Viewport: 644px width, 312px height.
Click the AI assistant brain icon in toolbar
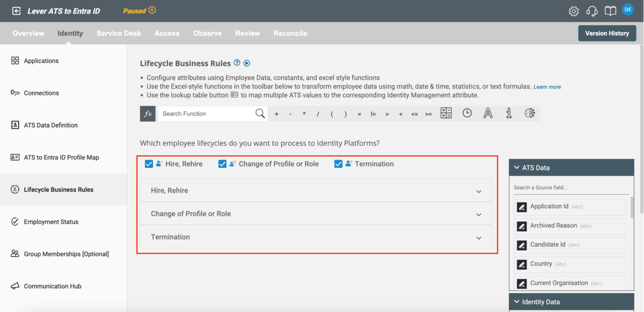pos(529,113)
